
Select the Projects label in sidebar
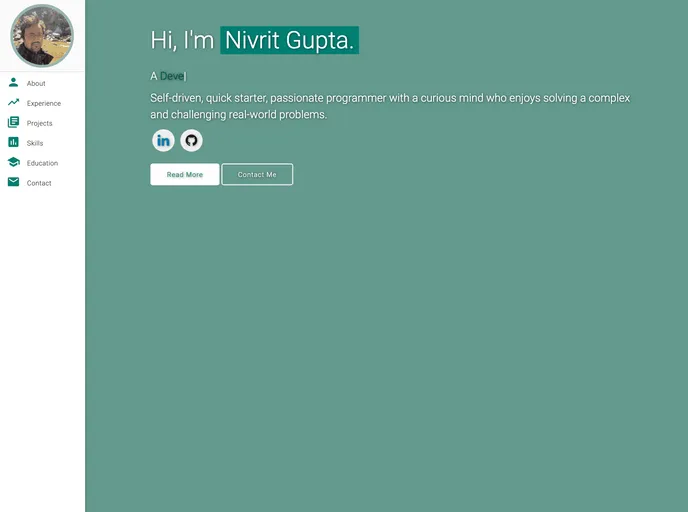40,124
